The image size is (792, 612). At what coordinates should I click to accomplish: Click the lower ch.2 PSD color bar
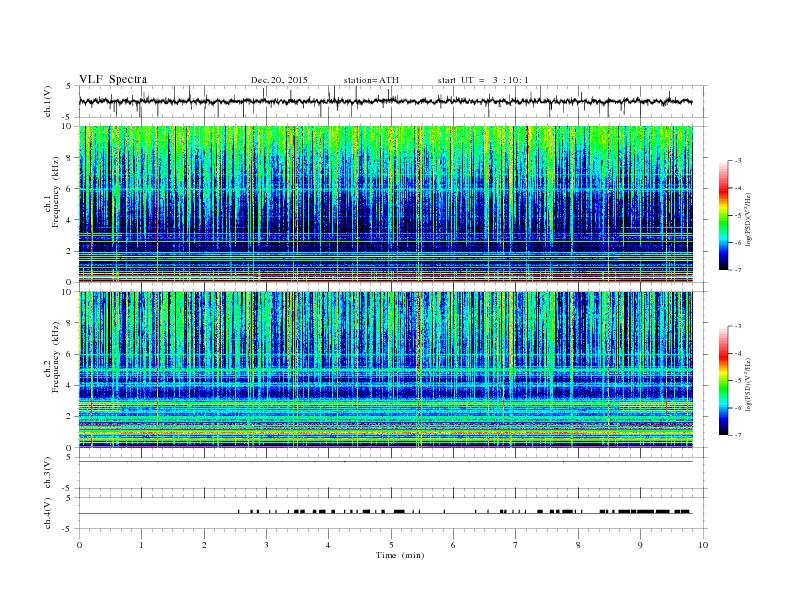click(x=724, y=381)
